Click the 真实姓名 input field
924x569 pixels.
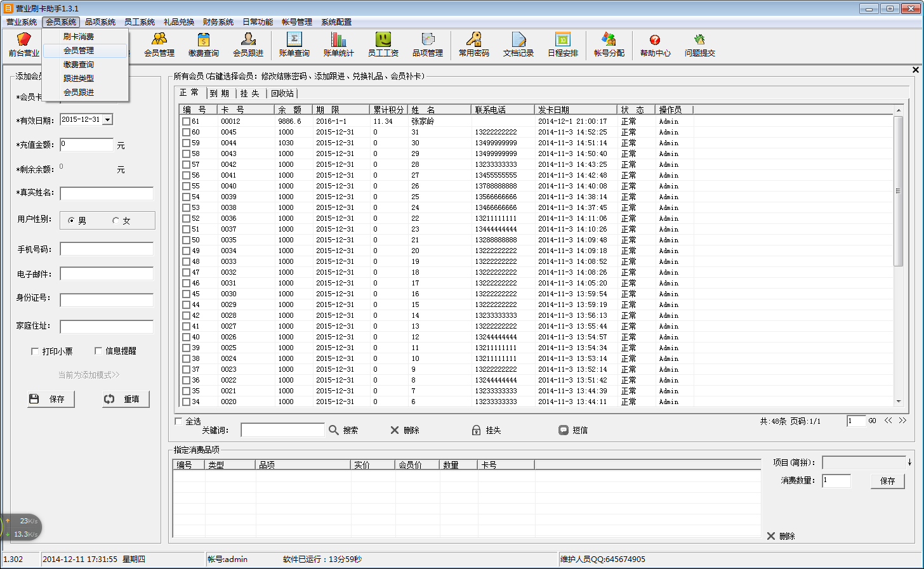point(107,193)
